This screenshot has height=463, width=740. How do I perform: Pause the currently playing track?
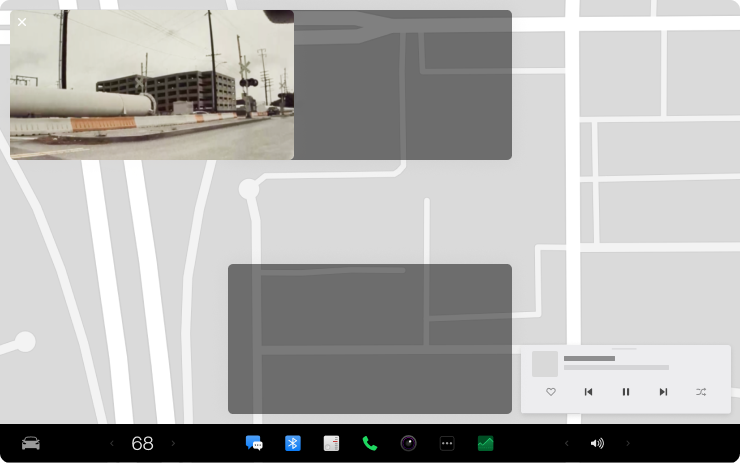pyautogui.click(x=626, y=392)
